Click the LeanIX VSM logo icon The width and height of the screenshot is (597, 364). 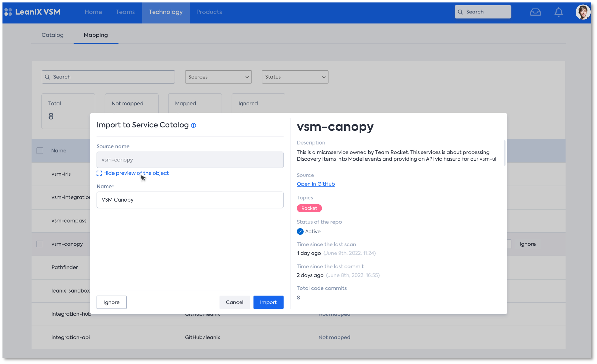pyautogui.click(x=8, y=12)
